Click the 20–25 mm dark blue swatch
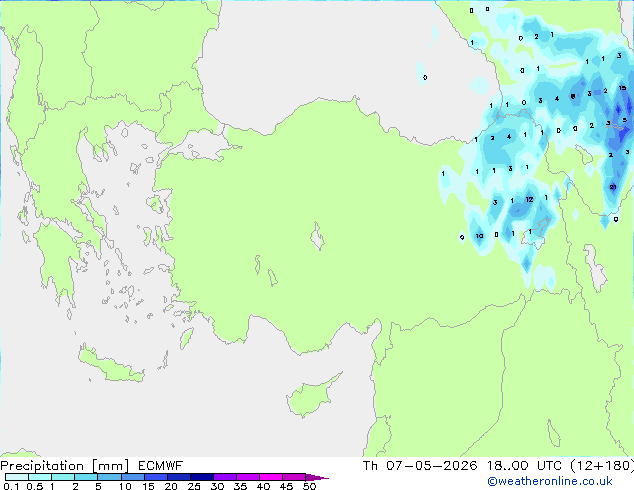This screenshot has height=490, width=634. pos(178,477)
